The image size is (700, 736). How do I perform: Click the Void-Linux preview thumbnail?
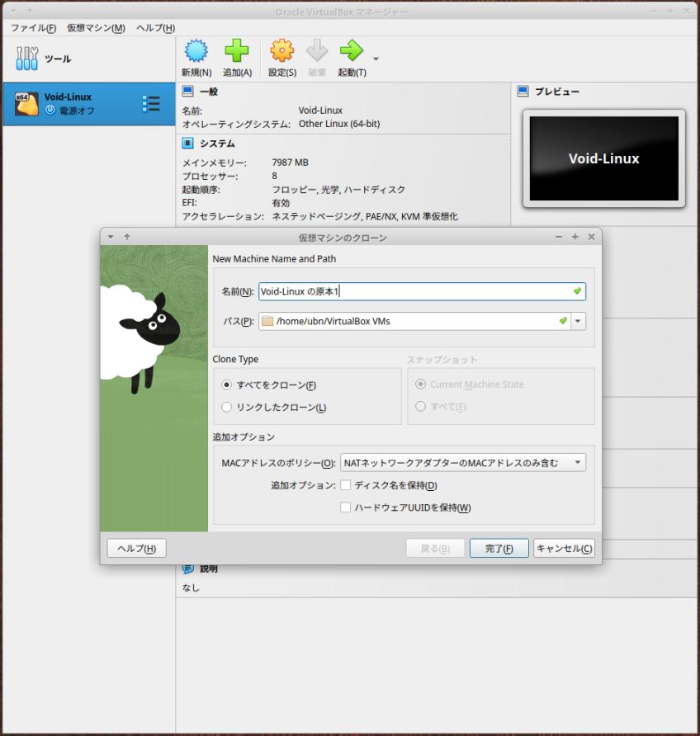(603, 158)
